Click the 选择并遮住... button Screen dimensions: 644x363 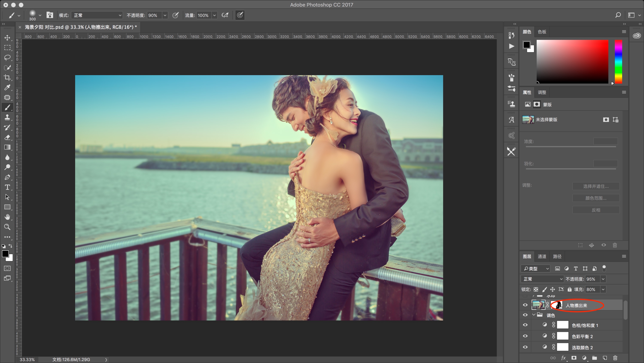coord(596,186)
